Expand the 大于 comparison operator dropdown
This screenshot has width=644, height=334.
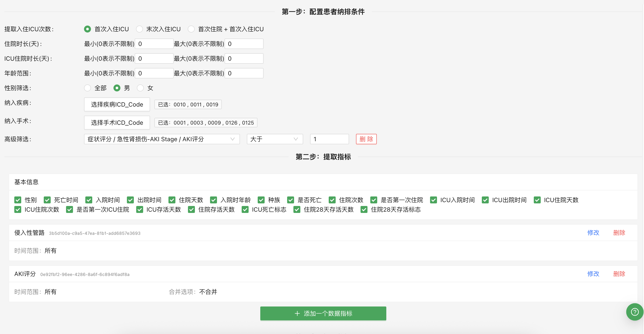(x=275, y=139)
